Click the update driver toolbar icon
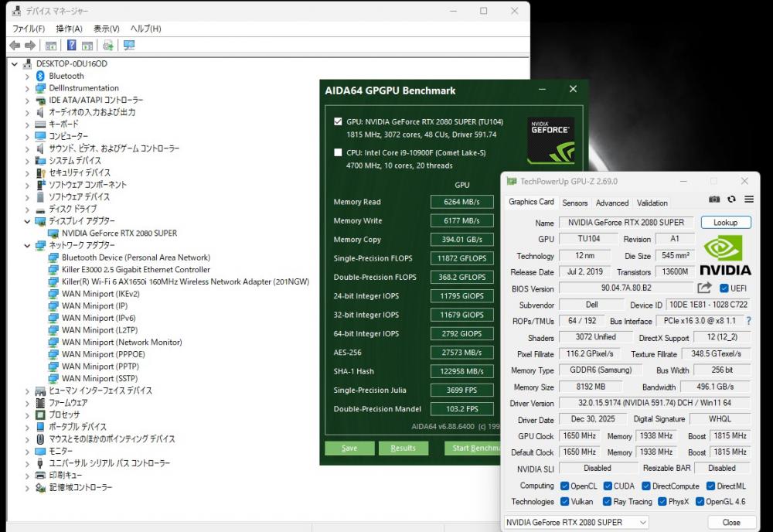The image size is (773, 532). pos(108,46)
